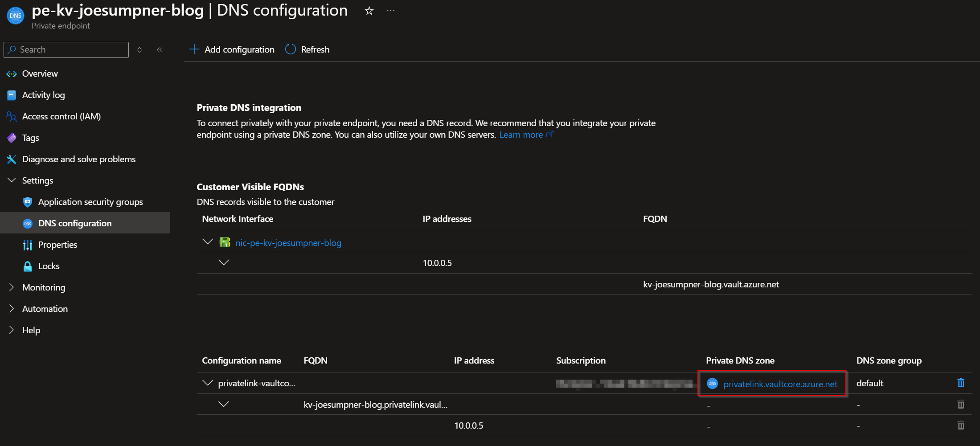The width and height of the screenshot is (980, 446).
Task: Click trash icon in kv-joesumpner-blog.privatelink row
Action: [x=961, y=405]
